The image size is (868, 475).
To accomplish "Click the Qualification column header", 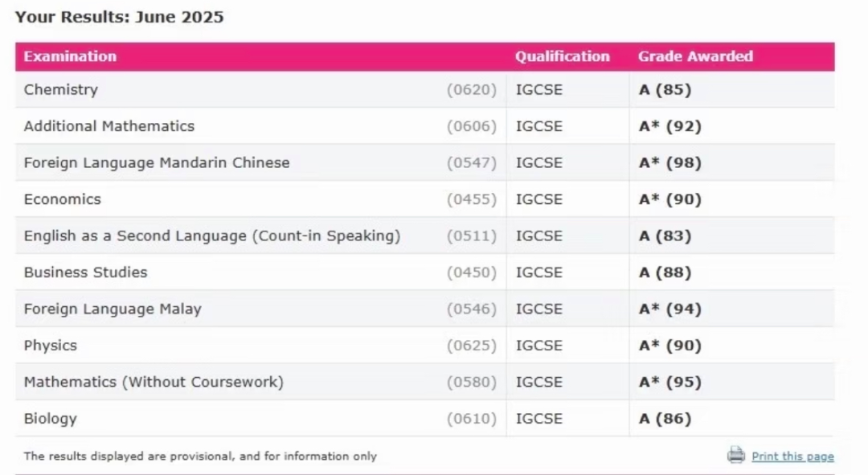I will point(563,56).
